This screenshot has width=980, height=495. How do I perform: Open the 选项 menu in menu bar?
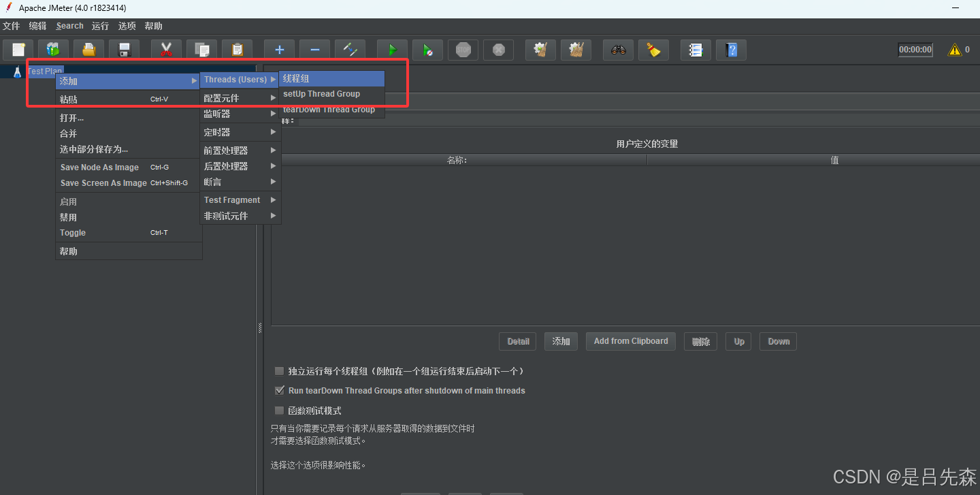[127, 26]
